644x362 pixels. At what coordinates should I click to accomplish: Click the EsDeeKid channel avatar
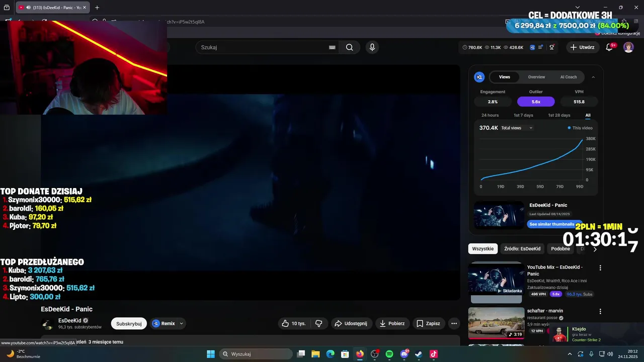click(x=47, y=323)
